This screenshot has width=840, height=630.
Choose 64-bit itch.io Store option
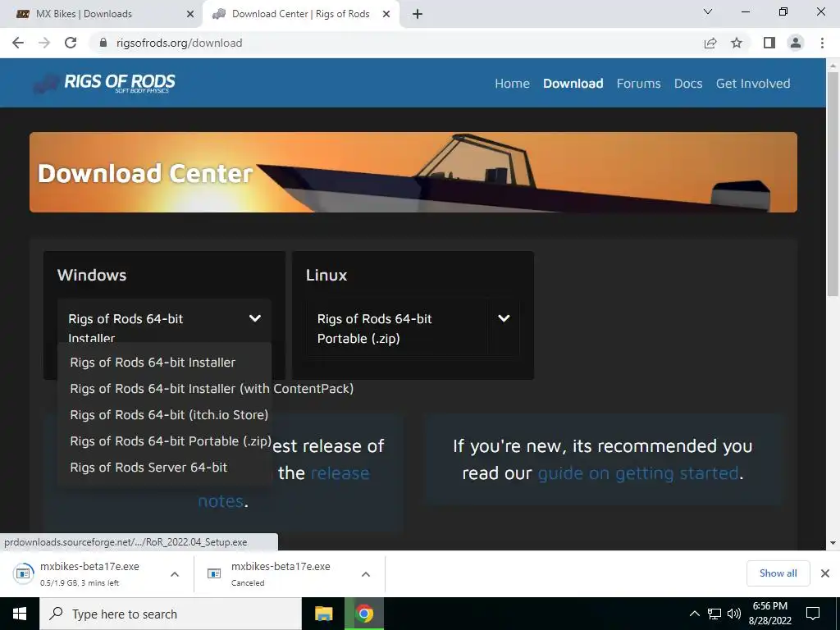point(169,414)
